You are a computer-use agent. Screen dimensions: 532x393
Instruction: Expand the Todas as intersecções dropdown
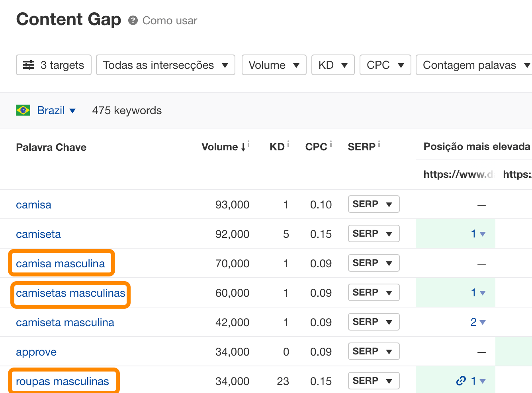click(x=165, y=65)
